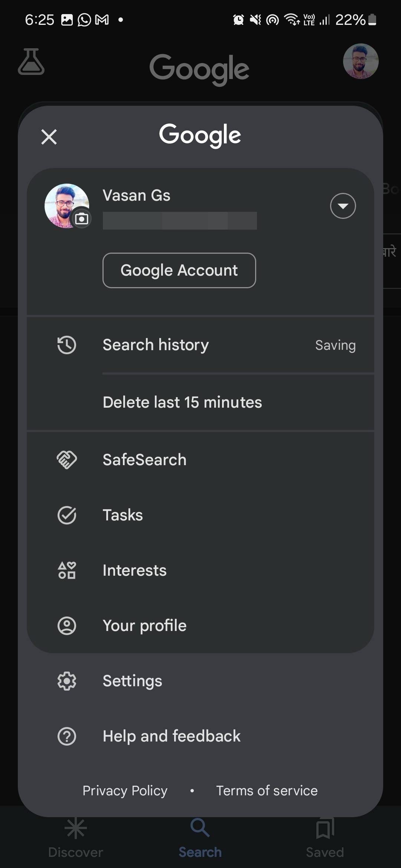Click the Settings gear icon
The width and height of the screenshot is (401, 868).
[67, 681]
